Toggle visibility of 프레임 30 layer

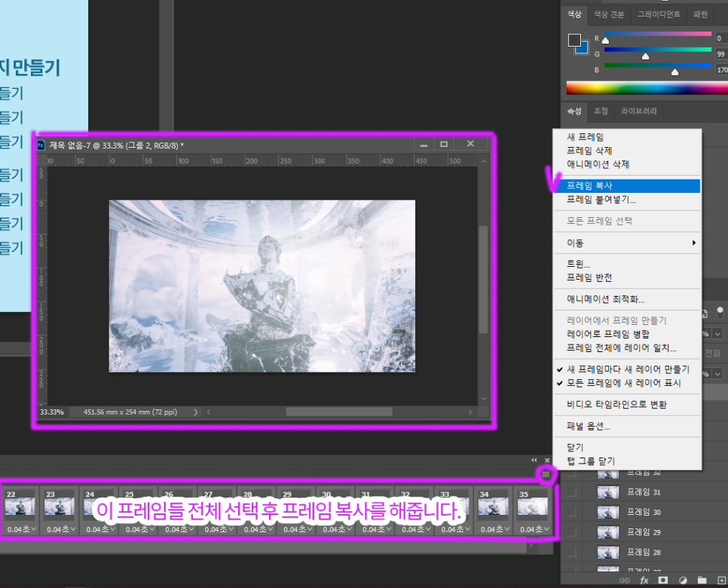click(x=571, y=512)
